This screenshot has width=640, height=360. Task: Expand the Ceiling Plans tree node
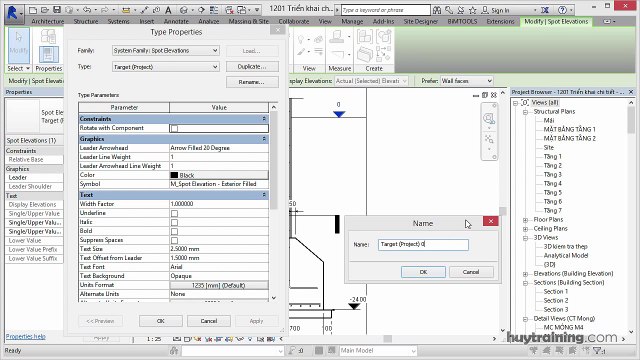click(526, 229)
